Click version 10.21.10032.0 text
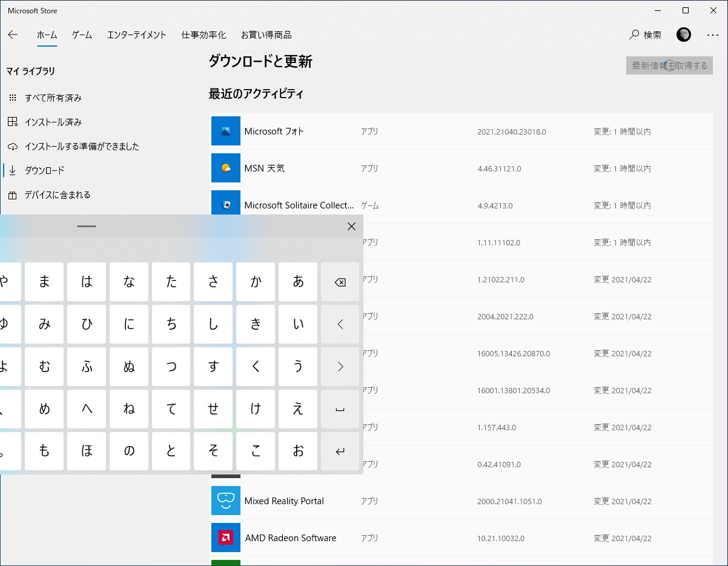 pyautogui.click(x=501, y=538)
